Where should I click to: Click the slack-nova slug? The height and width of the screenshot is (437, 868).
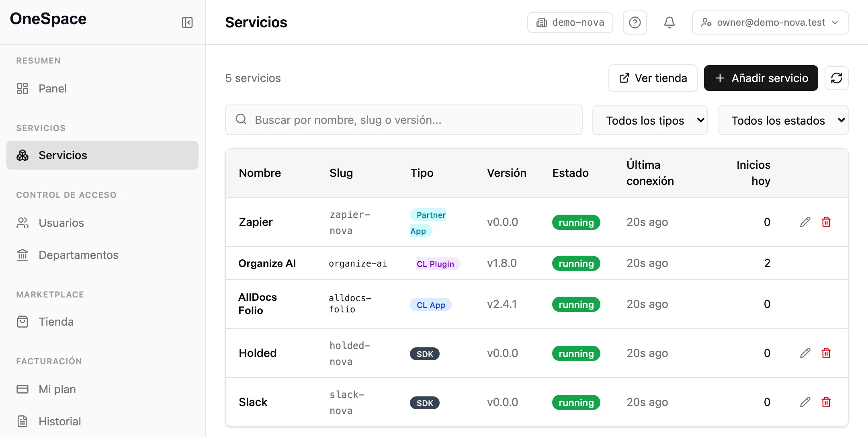coord(347,402)
